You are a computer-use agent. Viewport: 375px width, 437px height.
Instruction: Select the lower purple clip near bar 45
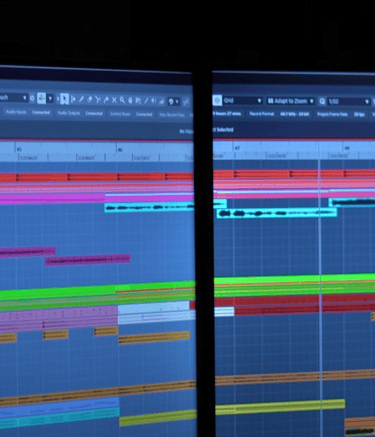tap(88, 260)
